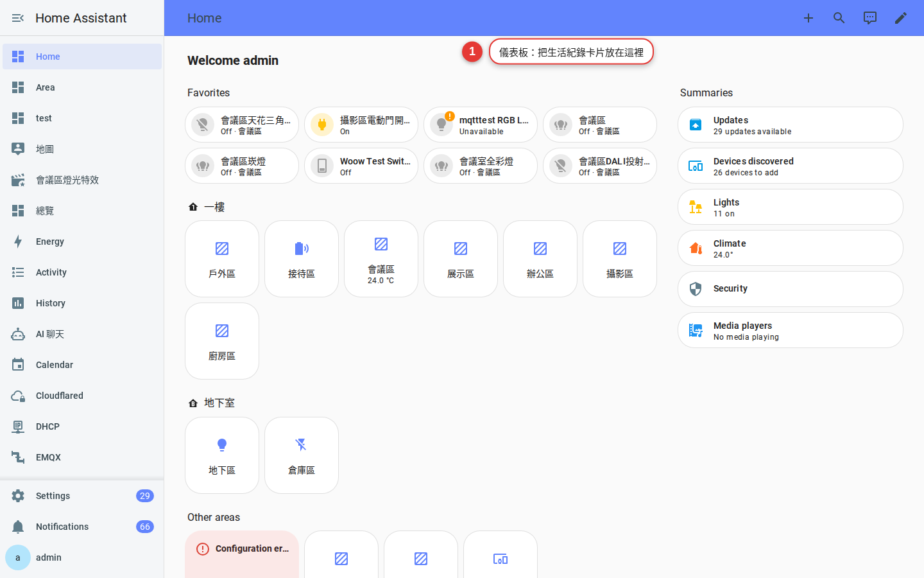Open the Area dashboard in sidebar
924x578 pixels.
tap(82, 87)
